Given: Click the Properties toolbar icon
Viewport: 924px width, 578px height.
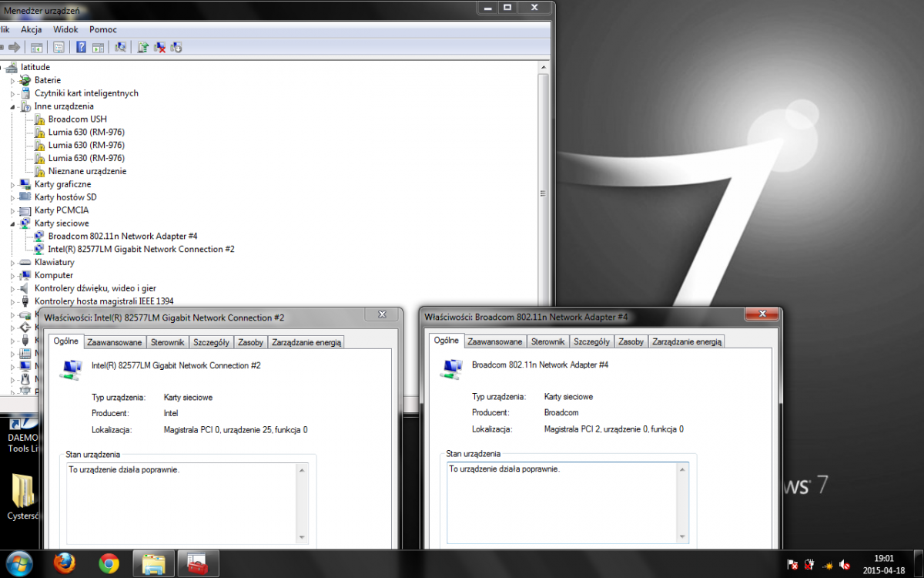Looking at the screenshot, I should [59, 47].
